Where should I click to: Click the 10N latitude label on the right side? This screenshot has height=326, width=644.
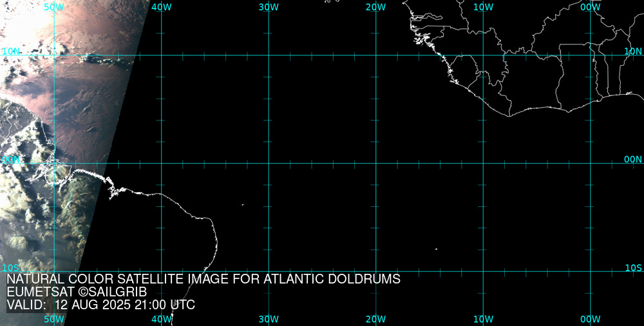click(633, 51)
